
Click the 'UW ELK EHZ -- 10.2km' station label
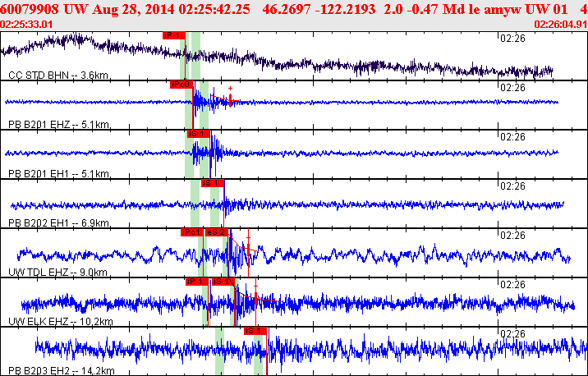point(61,322)
